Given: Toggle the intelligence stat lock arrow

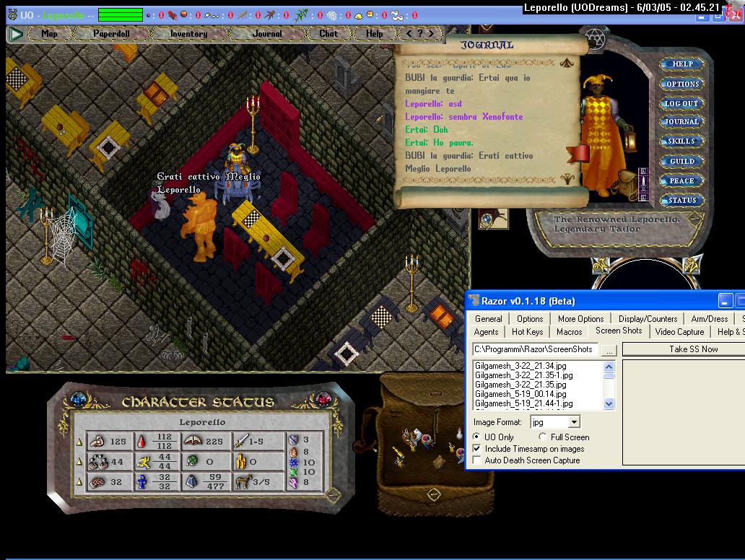Looking at the screenshot, I should 79,481.
